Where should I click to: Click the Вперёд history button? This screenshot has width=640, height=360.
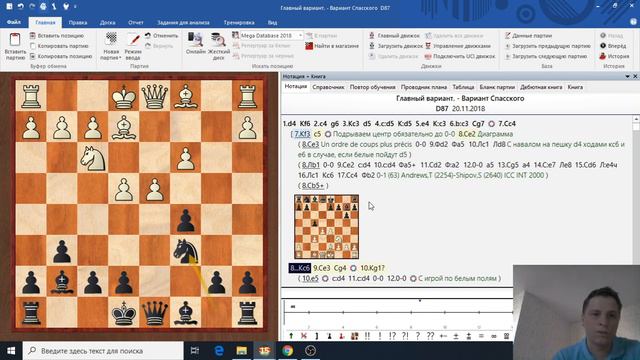click(613, 46)
